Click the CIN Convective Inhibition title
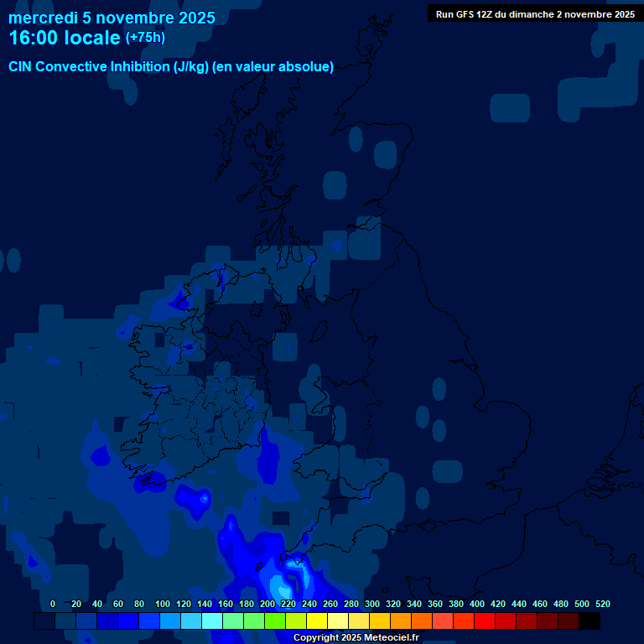The width and height of the screenshot is (644, 644). 171,67
